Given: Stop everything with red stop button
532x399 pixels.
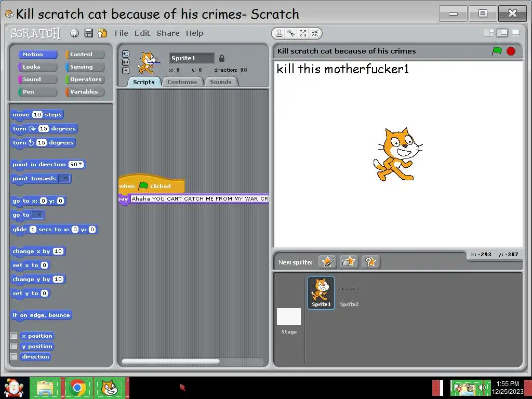Looking at the screenshot, I should pos(511,51).
